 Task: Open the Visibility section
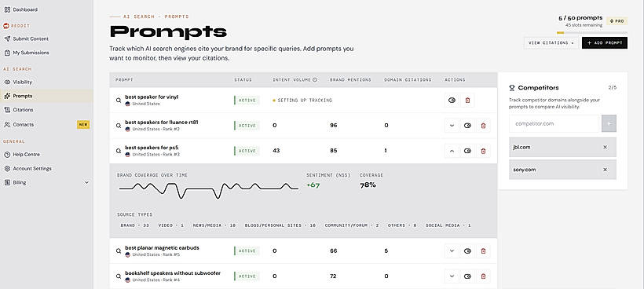pyautogui.click(x=22, y=82)
